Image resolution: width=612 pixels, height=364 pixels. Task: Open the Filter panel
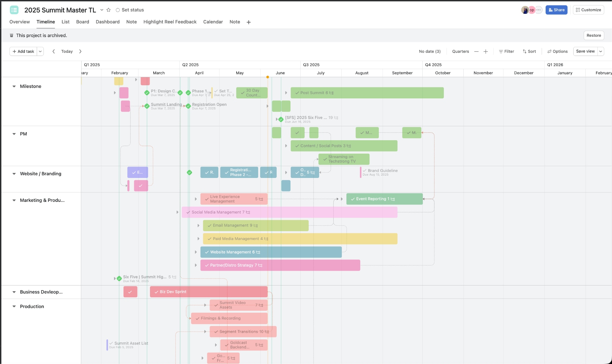click(507, 51)
